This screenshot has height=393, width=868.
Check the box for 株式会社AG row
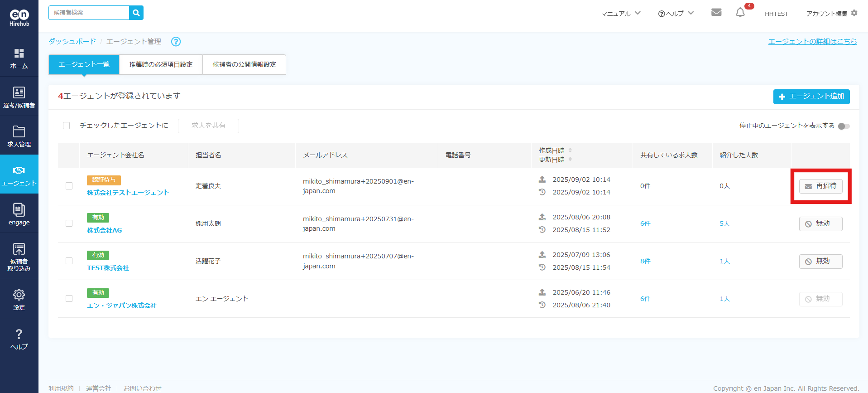coord(69,223)
